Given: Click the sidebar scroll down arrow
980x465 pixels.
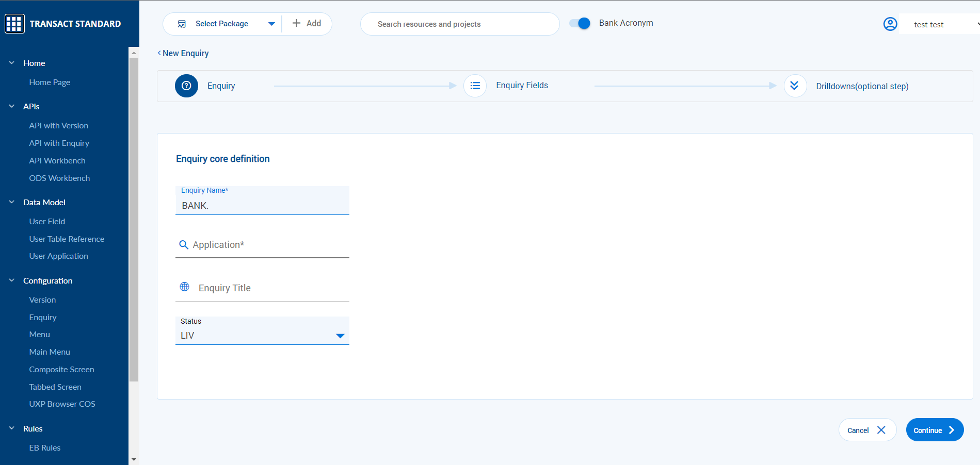Looking at the screenshot, I should [x=134, y=459].
